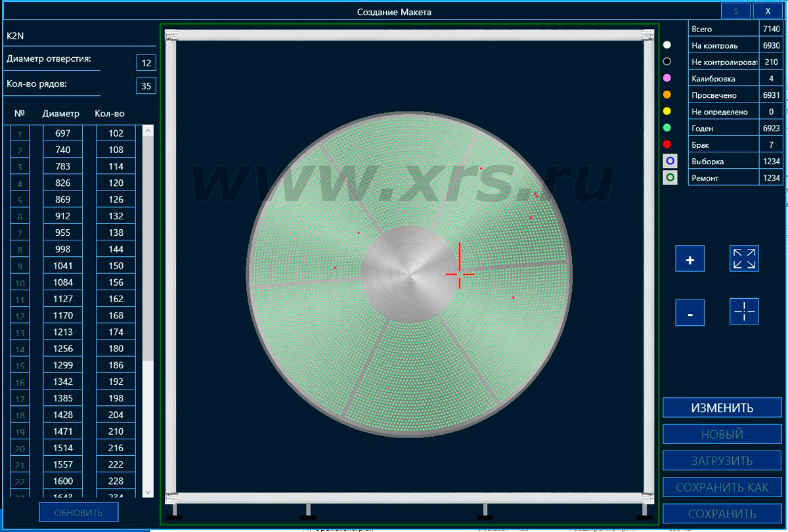The image size is (788, 532).
Task: Toggle the blue circle Выборка button
Action: pyautogui.click(x=670, y=161)
